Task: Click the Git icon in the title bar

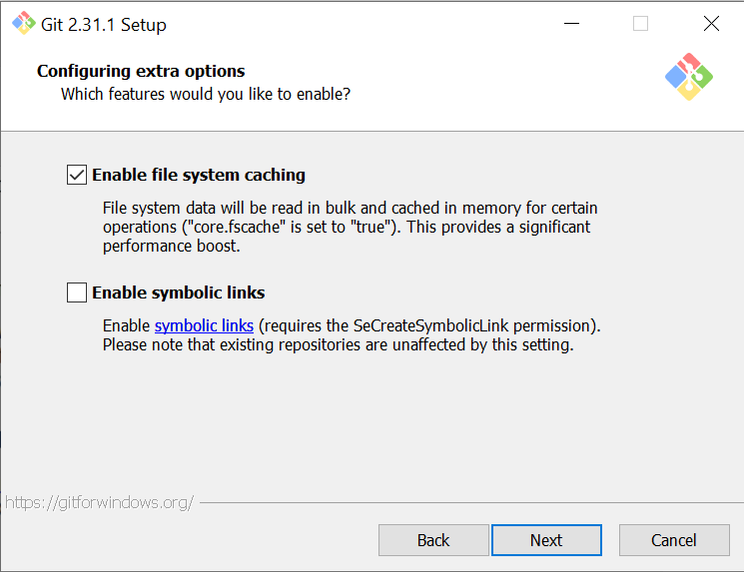Action: (x=22, y=23)
